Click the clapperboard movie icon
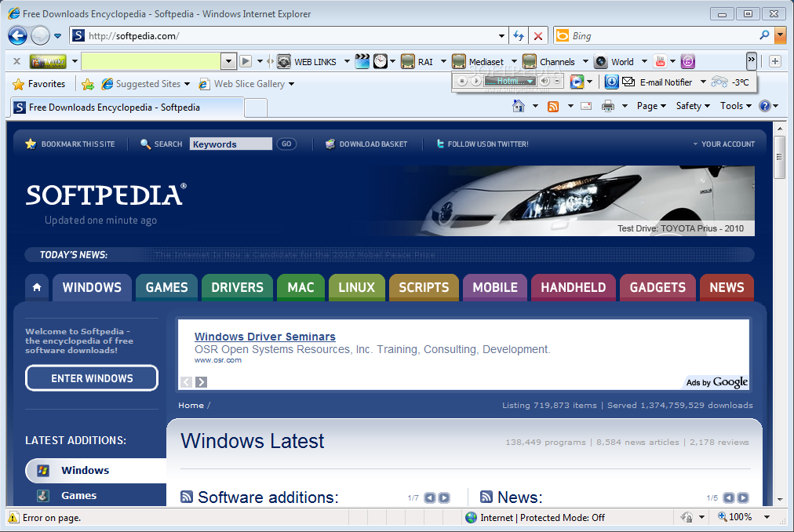Screen dimensions: 794x532 pyautogui.click(x=362, y=61)
